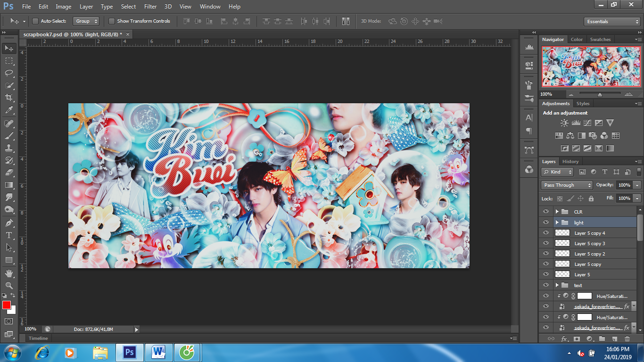
Task: Enable Show Transform Controls checkbox
Action: click(x=112, y=21)
